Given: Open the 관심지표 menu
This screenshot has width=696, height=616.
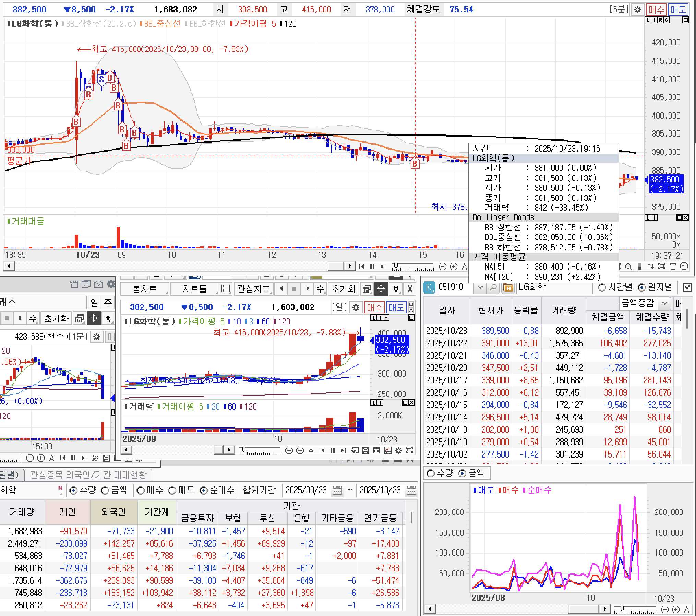Looking at the screenshot, I should 254,289.
